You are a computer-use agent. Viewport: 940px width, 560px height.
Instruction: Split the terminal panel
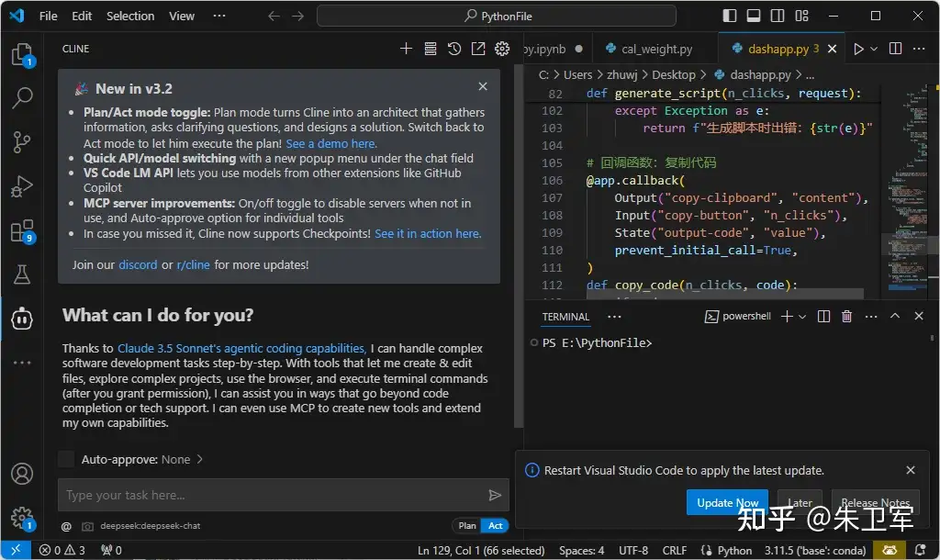click(823, 316)
